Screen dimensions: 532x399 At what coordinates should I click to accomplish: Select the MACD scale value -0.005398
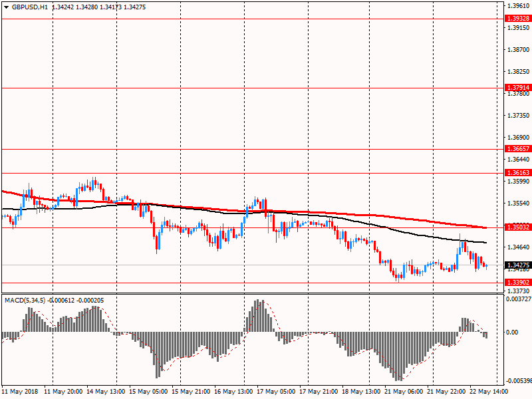coord(519,380)
